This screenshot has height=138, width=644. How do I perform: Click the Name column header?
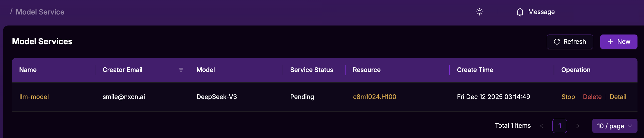point(28,70)
